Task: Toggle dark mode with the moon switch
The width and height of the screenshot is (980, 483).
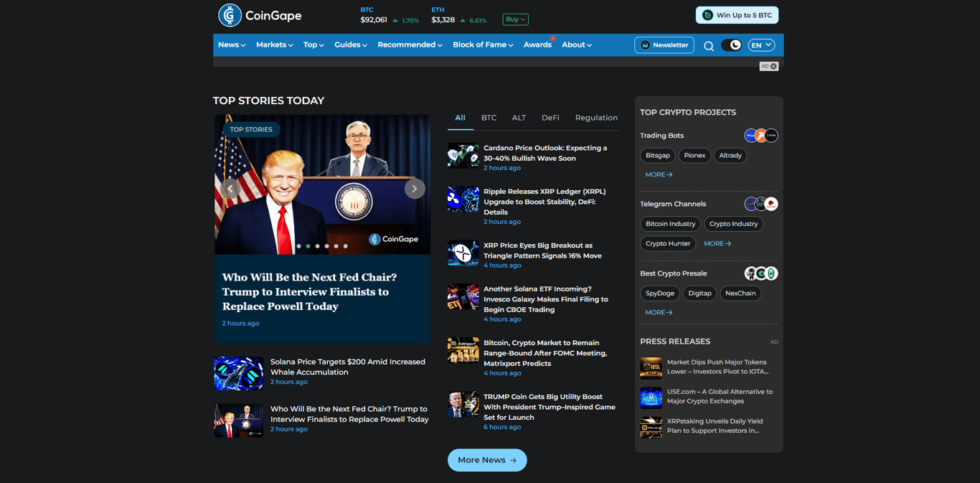Action: tap(732, 44)
